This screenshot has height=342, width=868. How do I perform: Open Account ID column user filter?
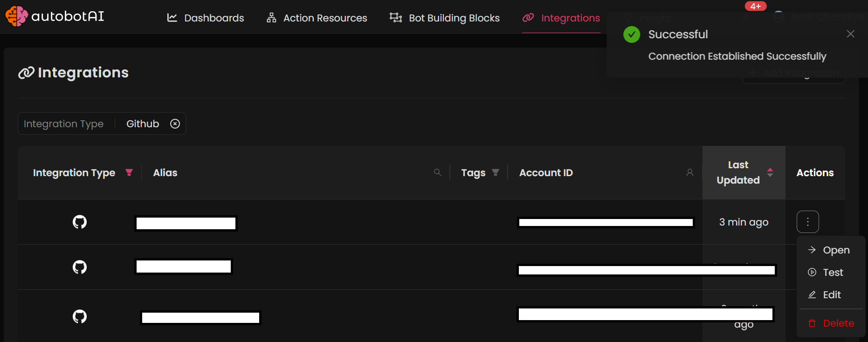pyautogui.click(x=690, y=172)
